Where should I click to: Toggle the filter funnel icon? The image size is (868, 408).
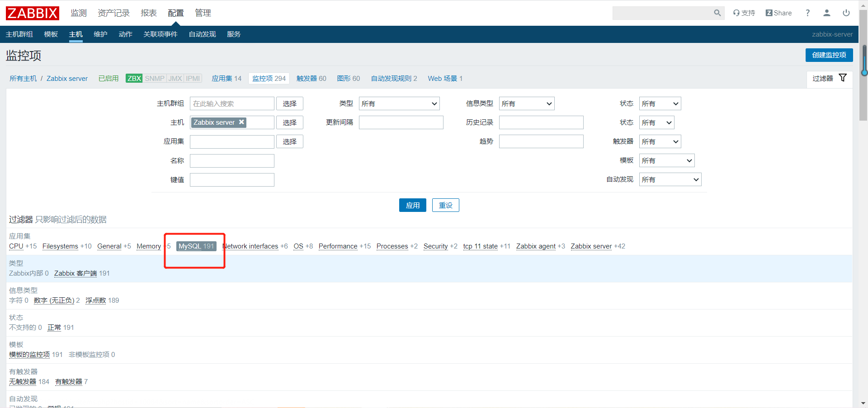(843, 78)
